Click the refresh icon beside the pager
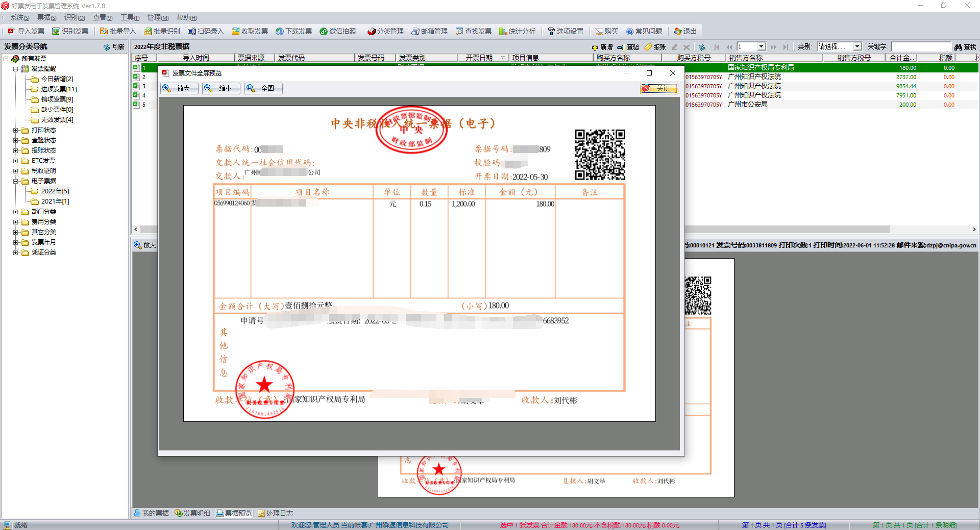Screen dimensions: 980x530 point(702,46)
